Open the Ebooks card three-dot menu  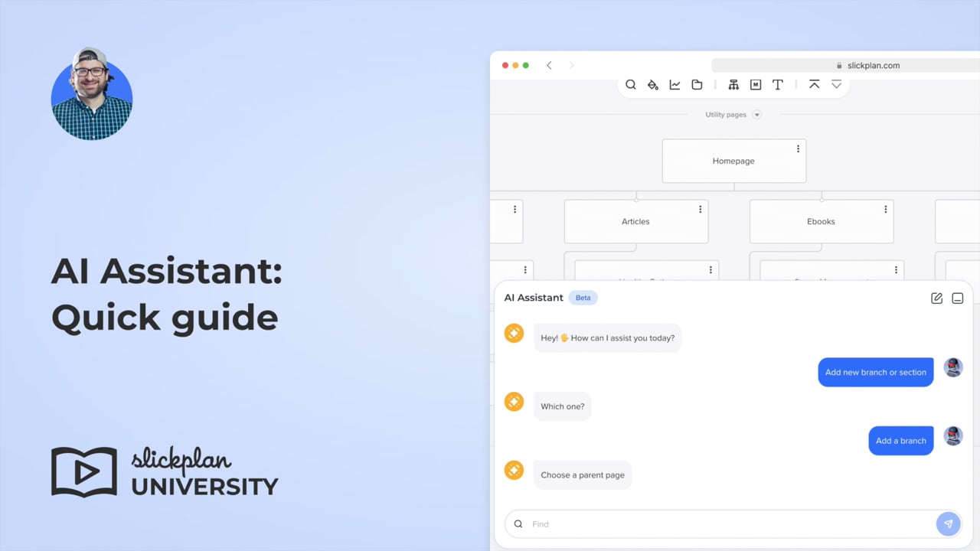tap(885, 210)
